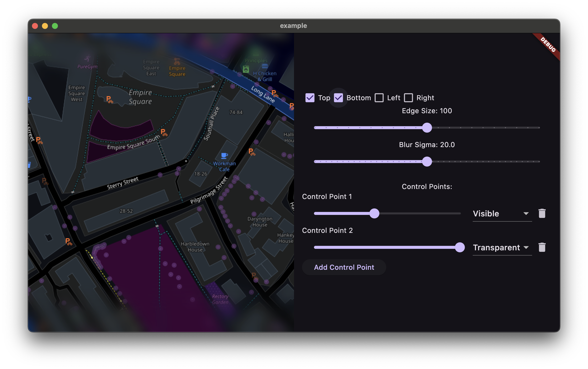Click the Edge Size slider thumb
Image resolution: width=588 pixels, height=369 pixels.
click(427, 128)
